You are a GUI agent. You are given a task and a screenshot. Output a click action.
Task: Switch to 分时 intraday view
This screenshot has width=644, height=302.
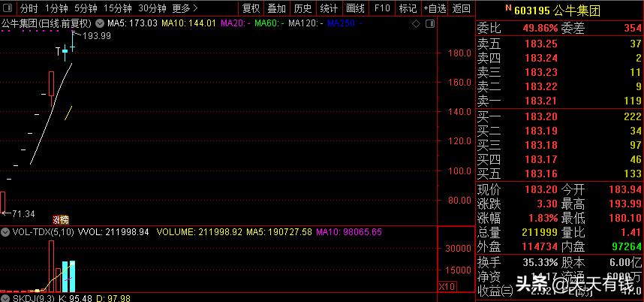coord(29,8)
